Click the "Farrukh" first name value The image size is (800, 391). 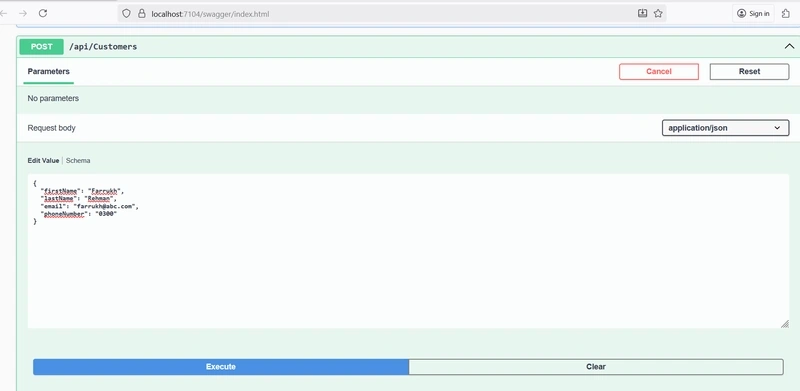104,191
